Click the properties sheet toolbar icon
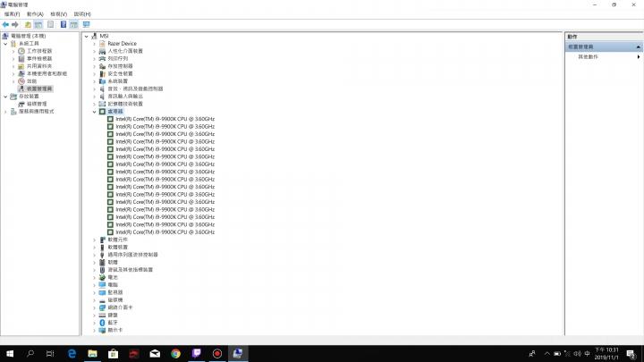Screen dimensions: 644x362 coord(50,25)
